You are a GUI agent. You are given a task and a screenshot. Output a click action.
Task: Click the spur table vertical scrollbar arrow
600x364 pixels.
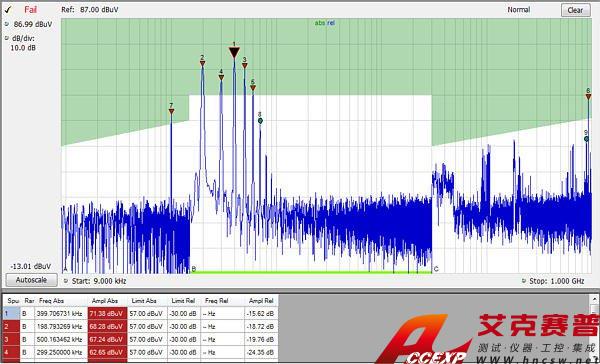click(595, 299)
